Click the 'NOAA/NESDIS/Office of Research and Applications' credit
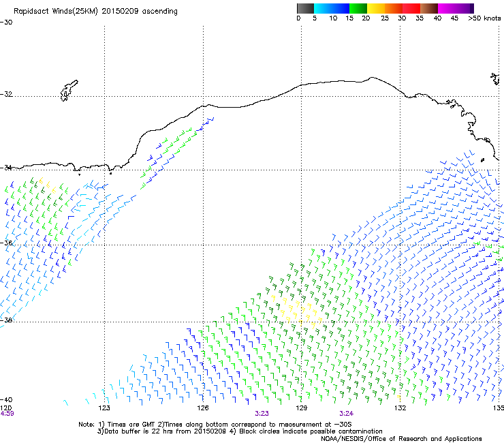Screen dimensions: 504x443 click(x=401, y=439)
